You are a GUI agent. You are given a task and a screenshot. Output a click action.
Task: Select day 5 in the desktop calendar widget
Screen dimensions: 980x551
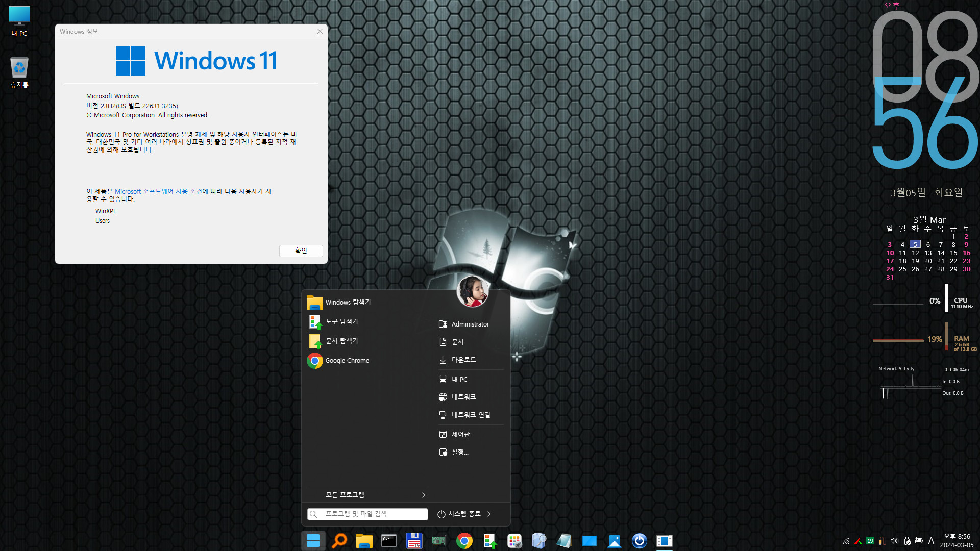point(915,244)
